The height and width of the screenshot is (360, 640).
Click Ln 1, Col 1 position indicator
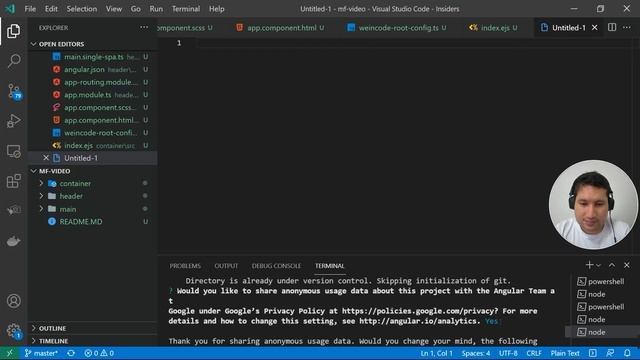436,353
